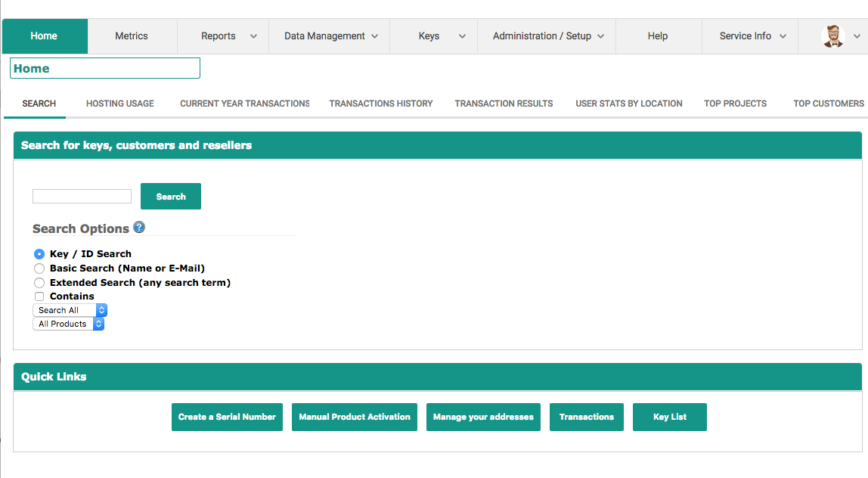Open the Administration / Setup menu
Screen dimensions: 868x478
tap(547, 36)
